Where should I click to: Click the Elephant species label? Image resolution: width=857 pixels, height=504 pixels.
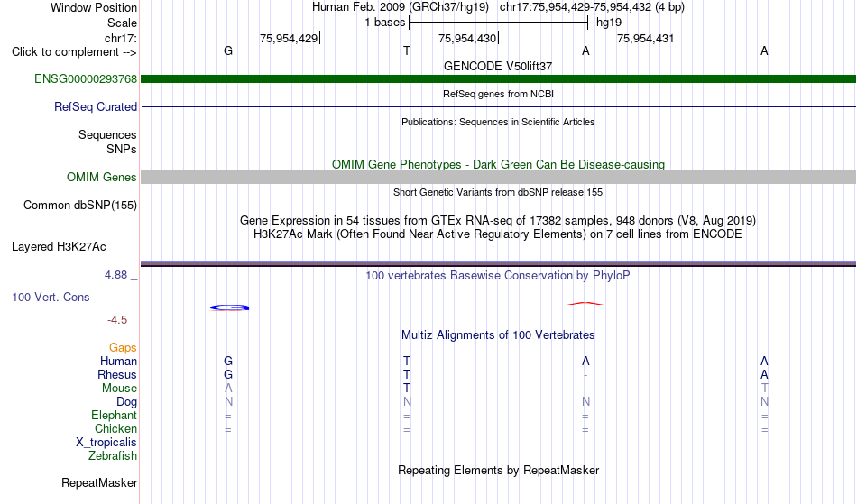[114, 416]
